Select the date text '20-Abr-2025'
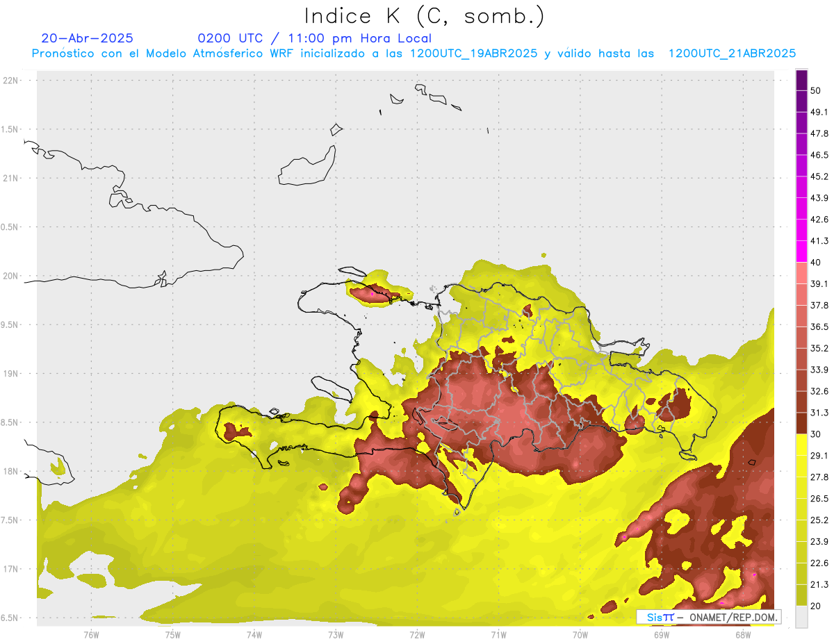The image size is (834, 644). coord(88,38)
